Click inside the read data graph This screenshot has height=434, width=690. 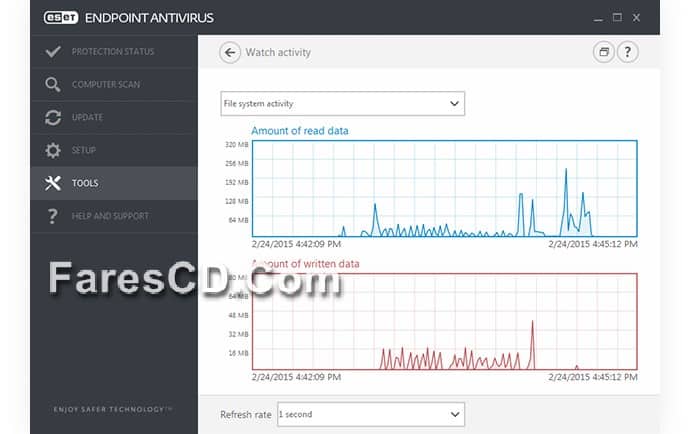click(x=444, y=188)
